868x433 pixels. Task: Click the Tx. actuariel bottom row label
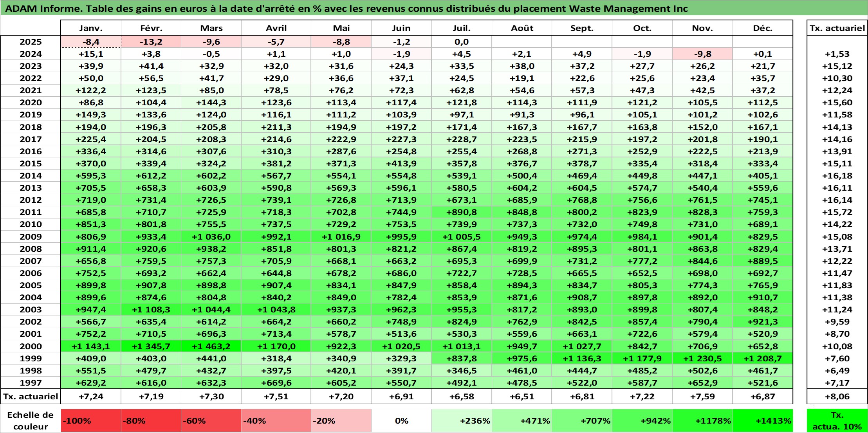(31, 397)
